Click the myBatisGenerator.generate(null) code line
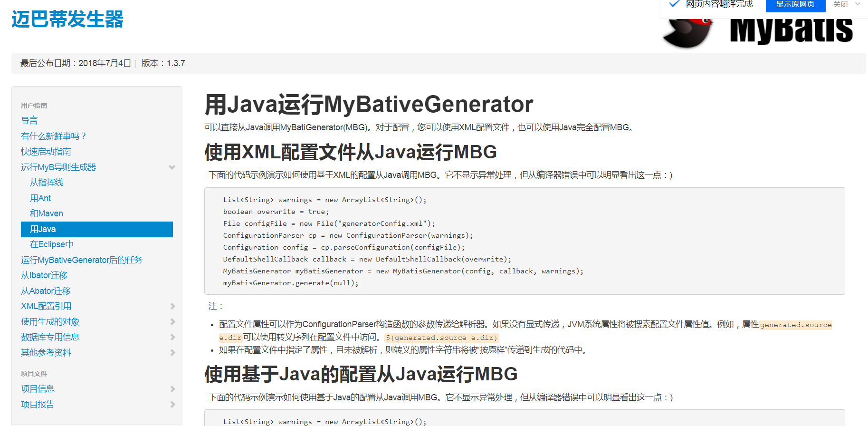Screen dimensions: 868x426 coord(291,283)
